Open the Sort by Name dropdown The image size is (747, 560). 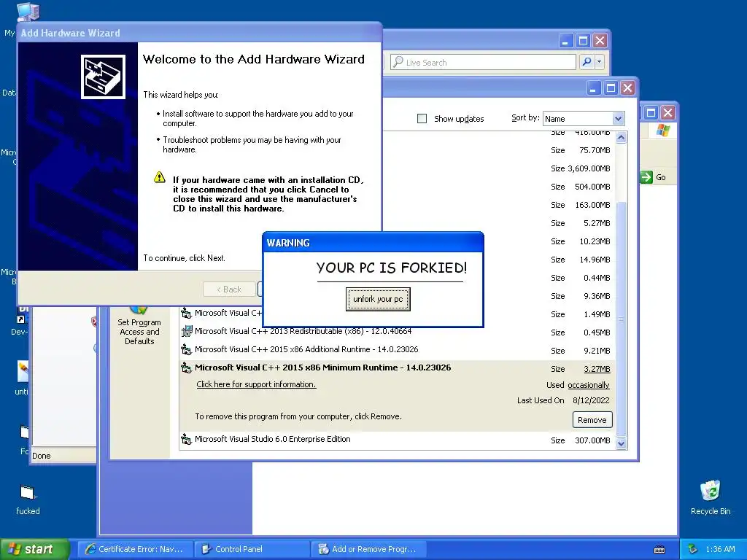click(618, 119)
